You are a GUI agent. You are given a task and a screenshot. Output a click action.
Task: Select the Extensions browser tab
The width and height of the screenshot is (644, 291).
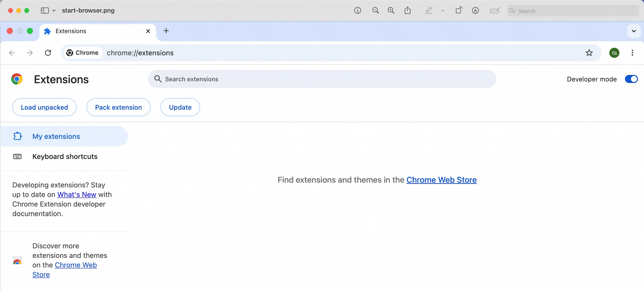(97, 31)
